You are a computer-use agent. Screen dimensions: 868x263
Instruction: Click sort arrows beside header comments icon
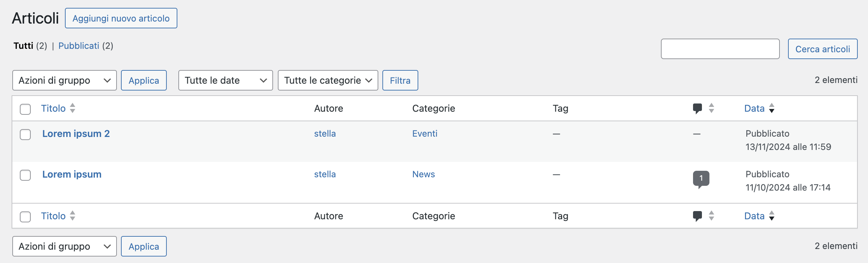(711, 108)
